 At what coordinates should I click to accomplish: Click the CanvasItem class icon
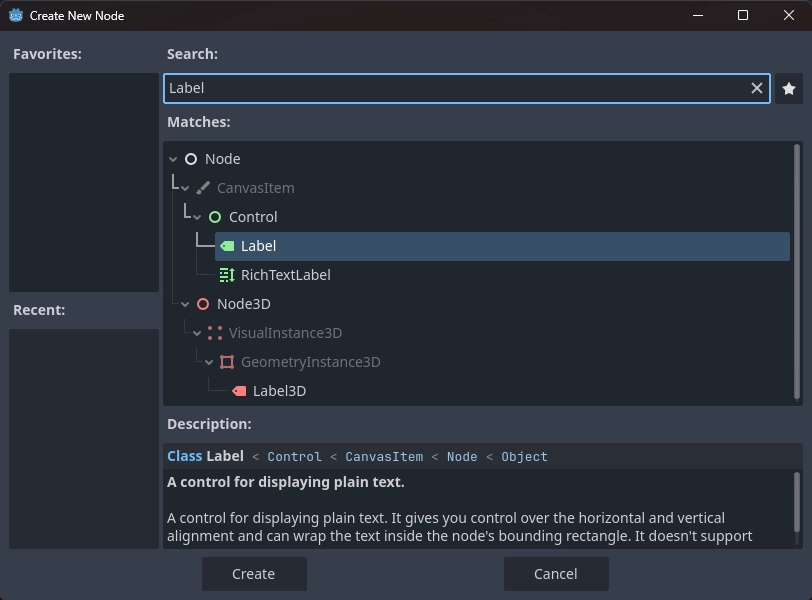click(x=204, y=187)
